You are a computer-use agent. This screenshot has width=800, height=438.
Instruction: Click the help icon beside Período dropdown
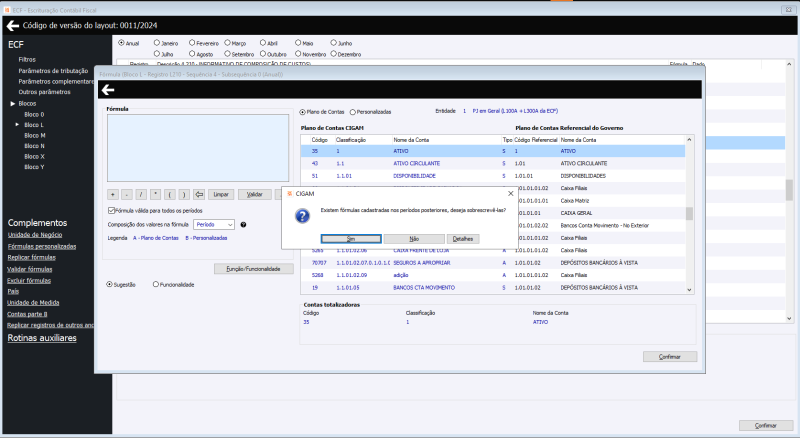244,225
